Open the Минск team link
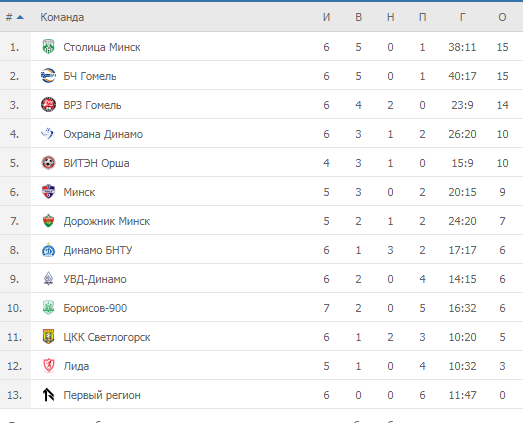Image resolution: width=523 pixels, height=423 pixels. tap(79, 192)
